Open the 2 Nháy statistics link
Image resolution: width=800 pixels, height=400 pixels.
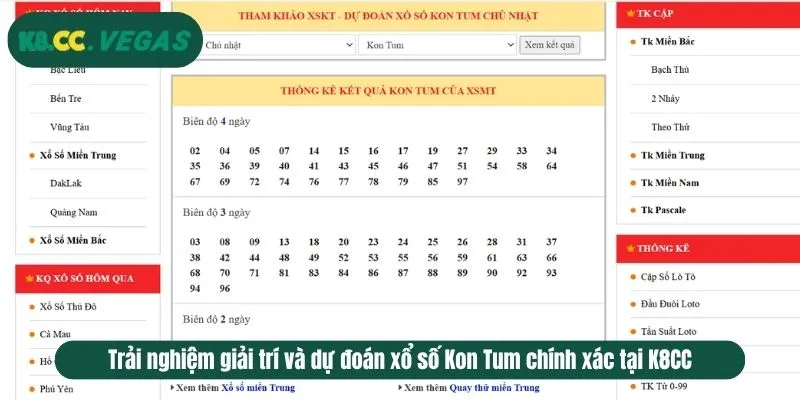coord(665,98)
